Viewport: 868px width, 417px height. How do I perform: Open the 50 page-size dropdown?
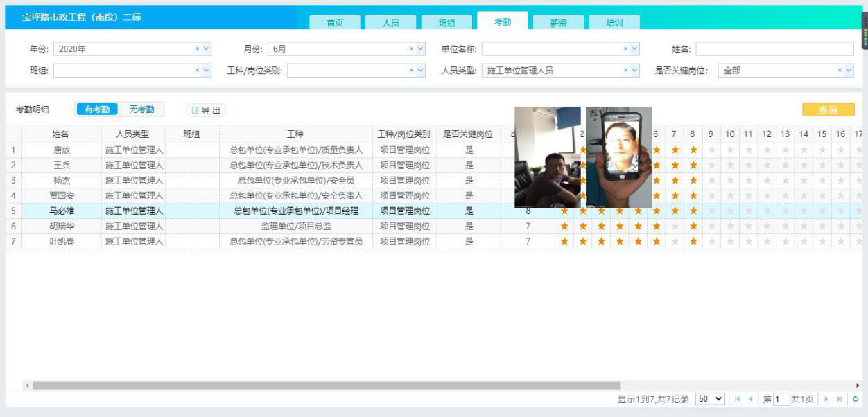point(710,399)
